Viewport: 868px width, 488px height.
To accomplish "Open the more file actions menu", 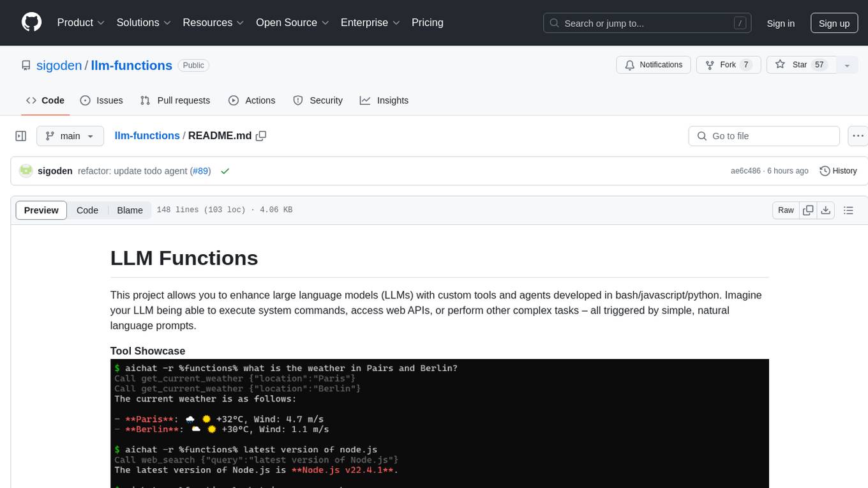I will 858,136.
